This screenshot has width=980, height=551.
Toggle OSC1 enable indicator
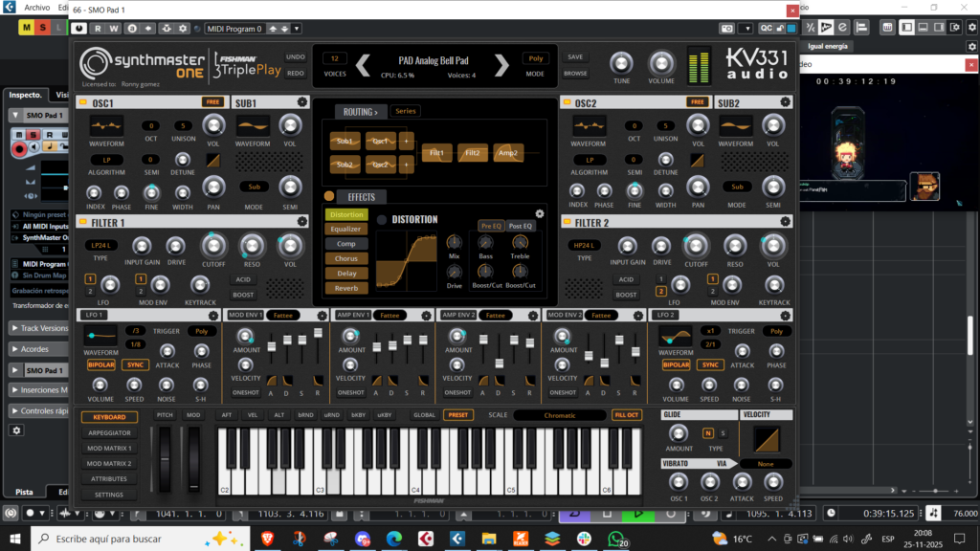tap(83, 102)
